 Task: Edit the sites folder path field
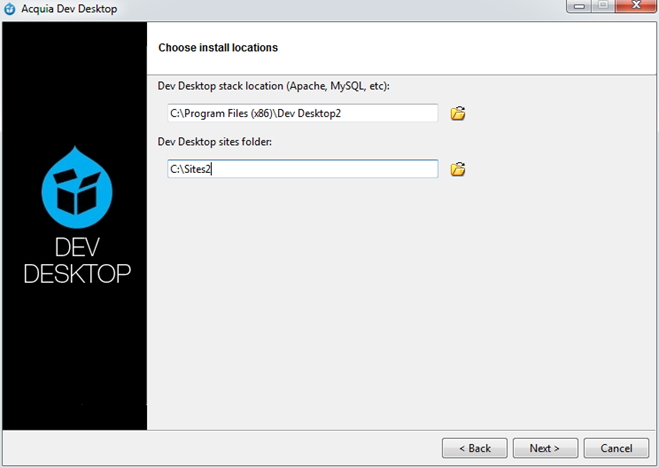(303, 169)
